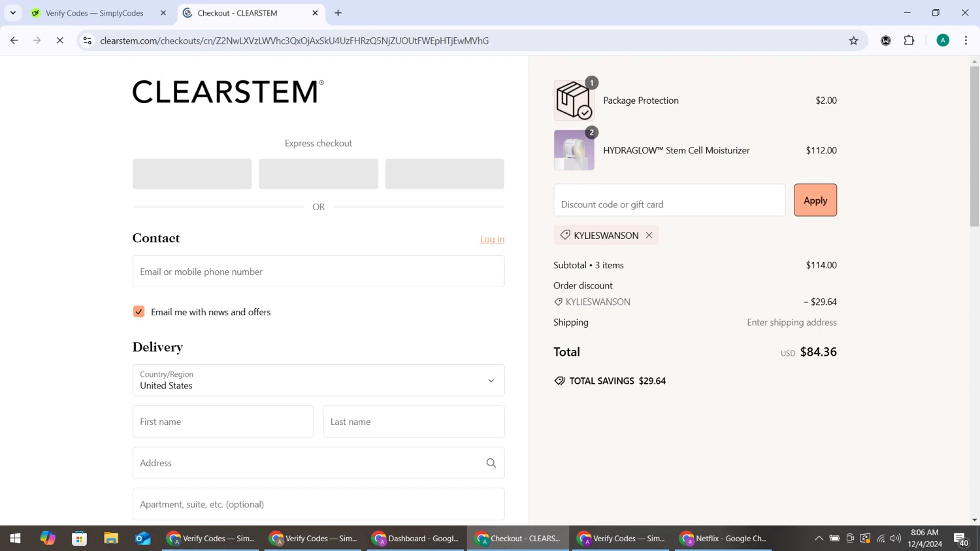
Task: Open Microsoft Store from the taskbar
Action: click(80, 539)
